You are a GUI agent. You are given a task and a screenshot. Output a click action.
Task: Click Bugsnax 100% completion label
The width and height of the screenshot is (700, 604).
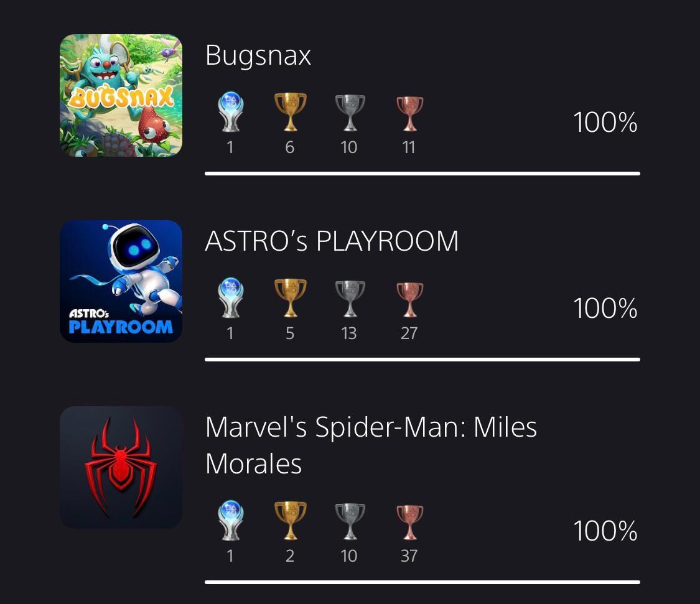tap(605, 123)
